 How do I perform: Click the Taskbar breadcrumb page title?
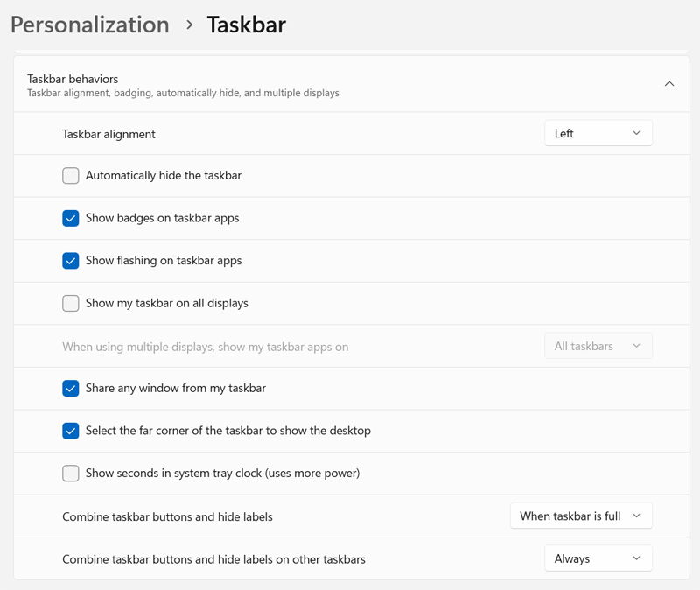(x=246, y=25)
